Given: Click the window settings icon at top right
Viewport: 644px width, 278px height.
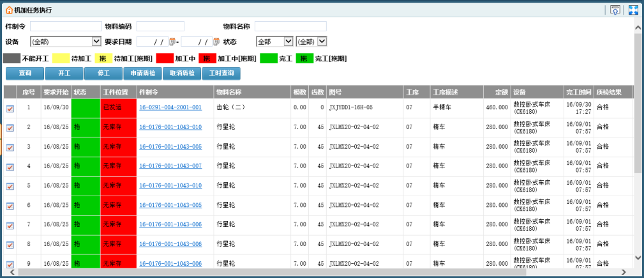Looking at the screenshot, I should (x=615, y=10).
